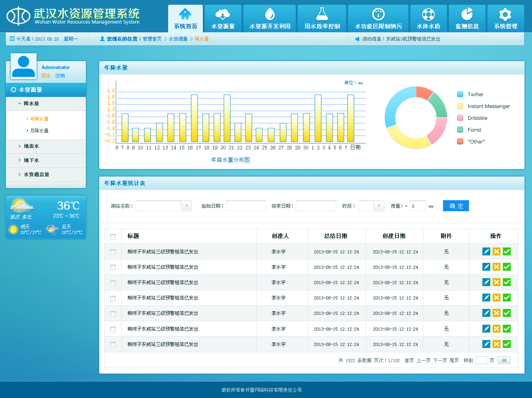Click edit pencil icon in first row
The width and height of the screenshot is (532, 398).
pos(486,251)
